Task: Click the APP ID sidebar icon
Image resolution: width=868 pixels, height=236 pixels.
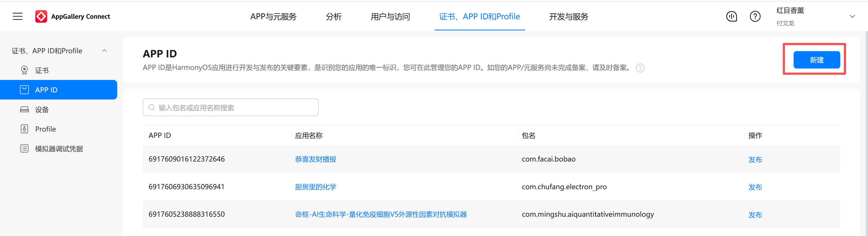Action: point(24,90)
